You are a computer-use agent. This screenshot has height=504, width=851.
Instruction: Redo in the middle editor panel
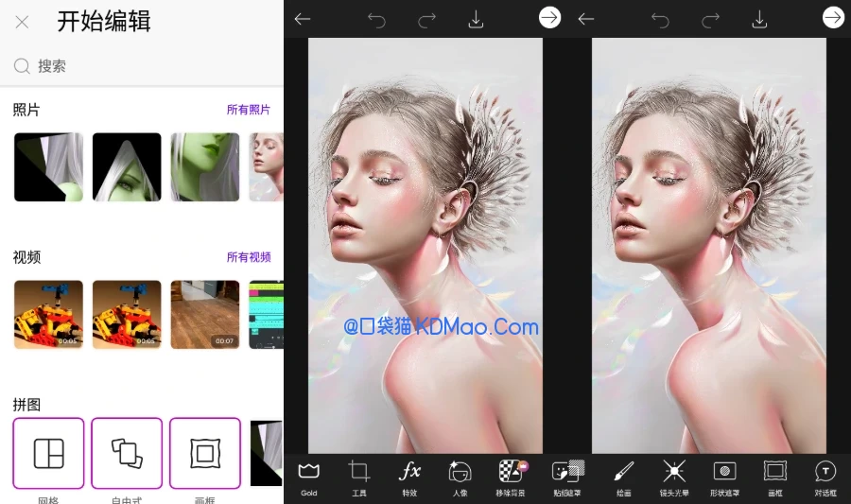click(426, 20)
